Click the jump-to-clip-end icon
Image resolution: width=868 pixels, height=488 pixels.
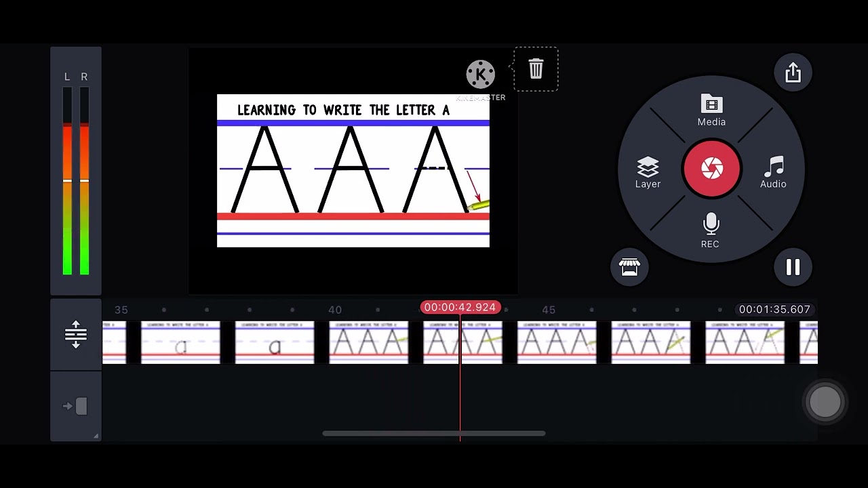(76, 407)
